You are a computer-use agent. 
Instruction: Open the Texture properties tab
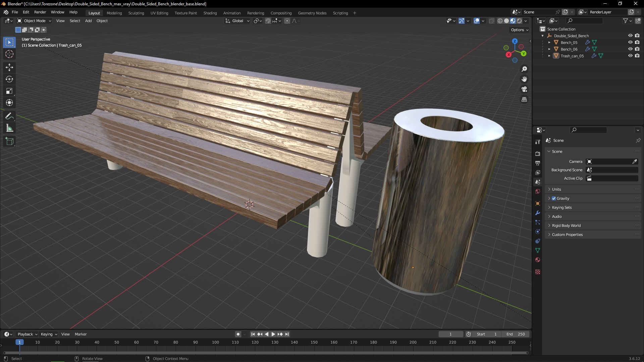(538, 272)
